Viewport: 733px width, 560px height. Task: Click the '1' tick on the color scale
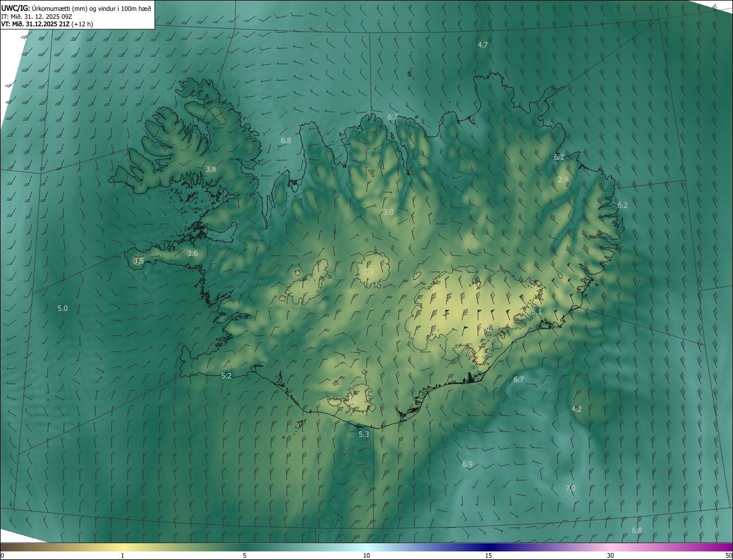(123, 555)
